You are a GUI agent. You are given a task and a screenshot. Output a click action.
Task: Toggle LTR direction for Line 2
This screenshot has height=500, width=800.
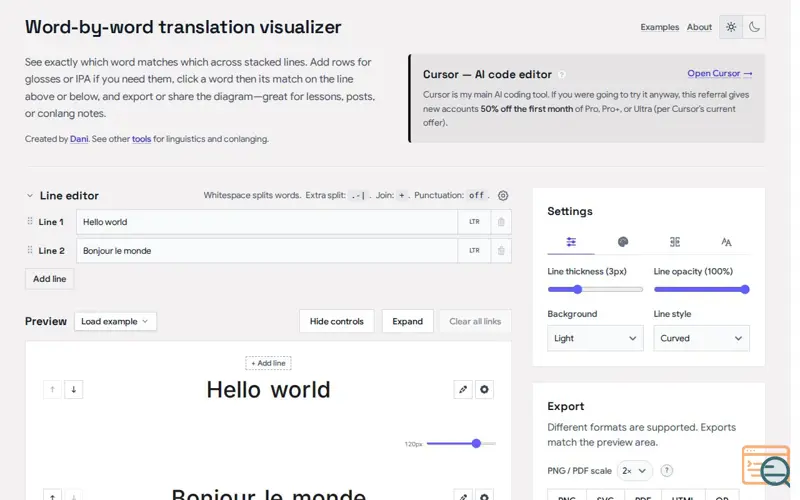(474, 251)
